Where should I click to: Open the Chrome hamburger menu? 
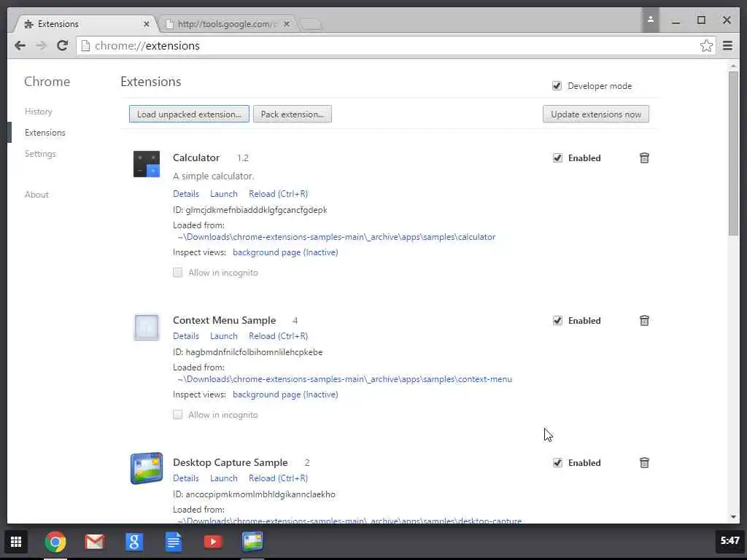coord(727,46)
